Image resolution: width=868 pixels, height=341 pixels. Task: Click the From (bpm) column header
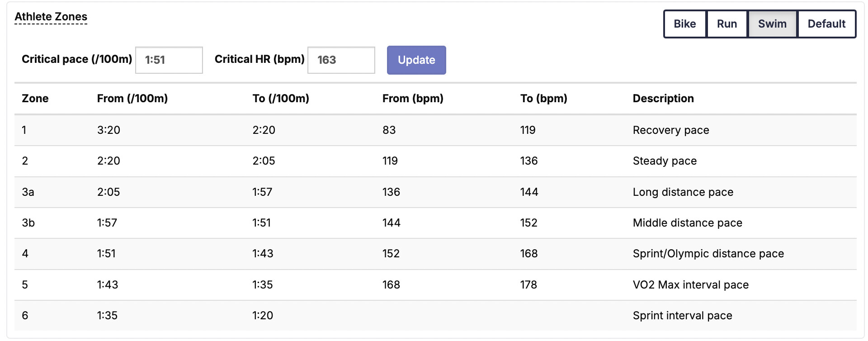coord(412,99)
